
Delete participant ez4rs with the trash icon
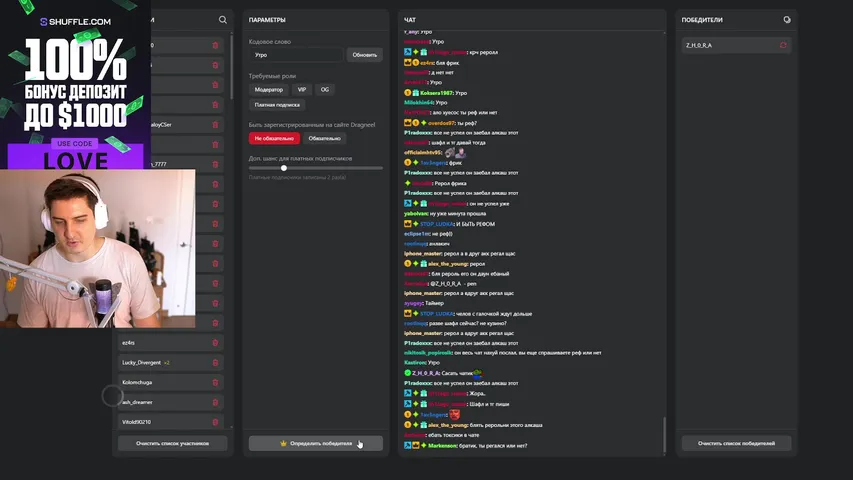tap(215, 343)
